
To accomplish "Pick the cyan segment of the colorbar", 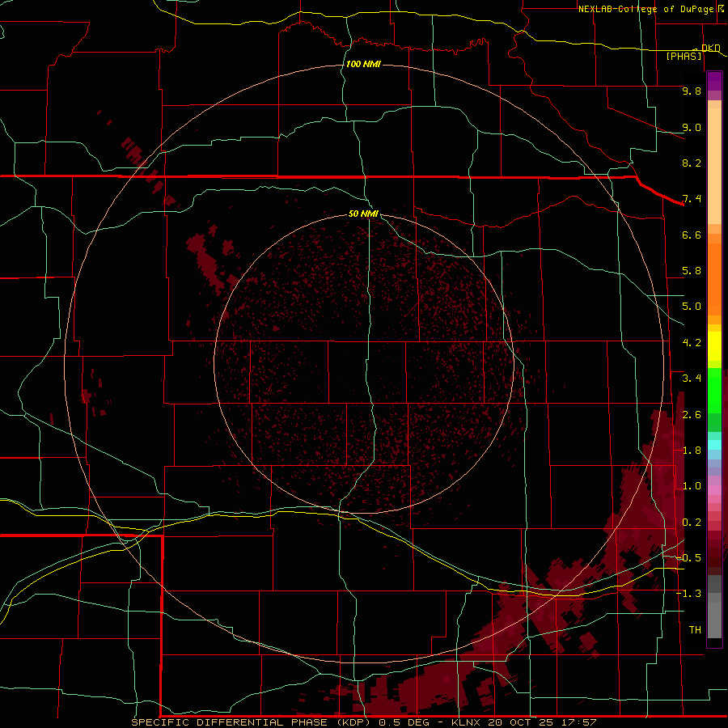I will [714, 445].
